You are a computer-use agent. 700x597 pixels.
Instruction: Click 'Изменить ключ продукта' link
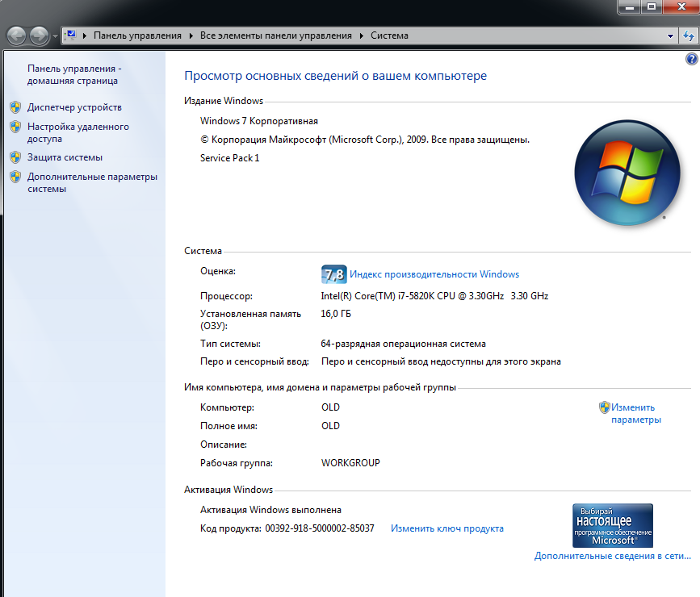(x=447, y=528)
